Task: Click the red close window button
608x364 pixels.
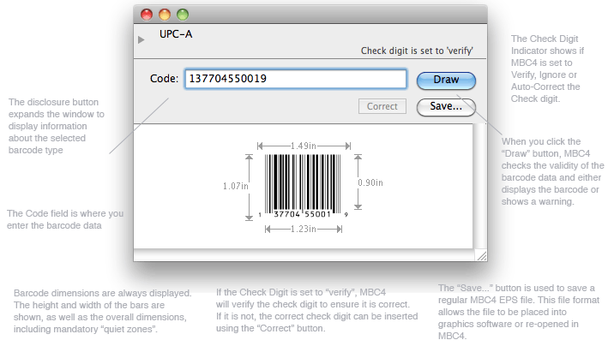Action: [x=147, y=15]
